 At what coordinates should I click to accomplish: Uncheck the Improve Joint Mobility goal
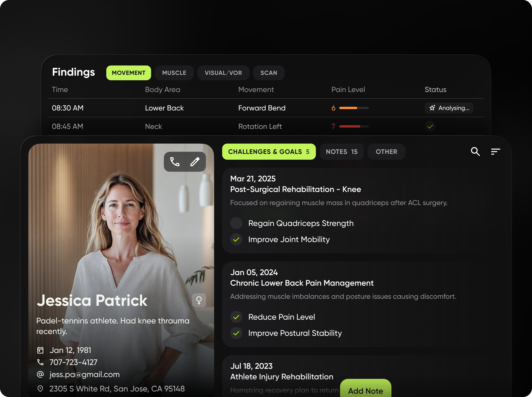coord(236,239)
